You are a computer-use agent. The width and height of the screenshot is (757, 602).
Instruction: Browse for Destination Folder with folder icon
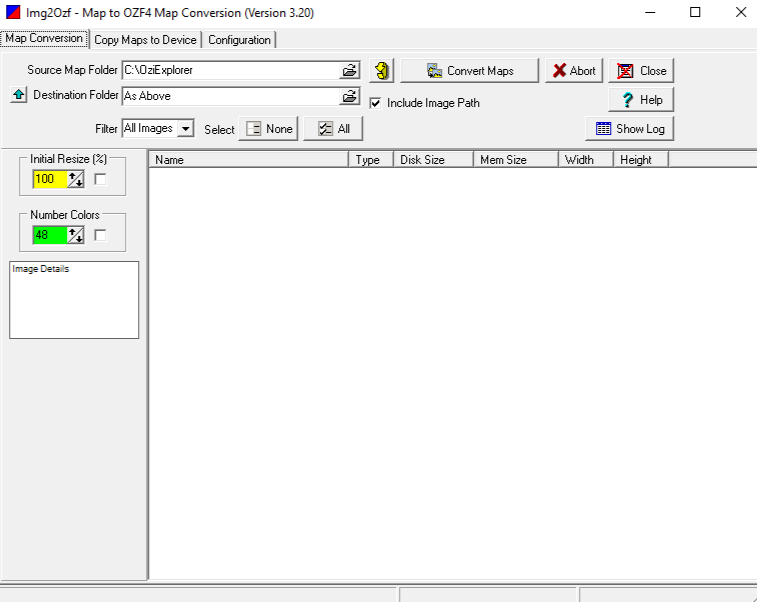click(x=350, y=97)
